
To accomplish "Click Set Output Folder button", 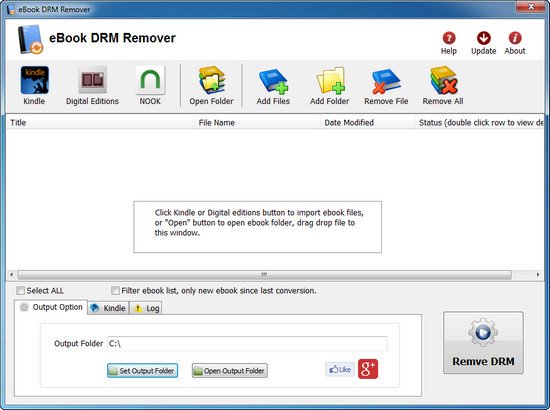I will pos(142,371).
